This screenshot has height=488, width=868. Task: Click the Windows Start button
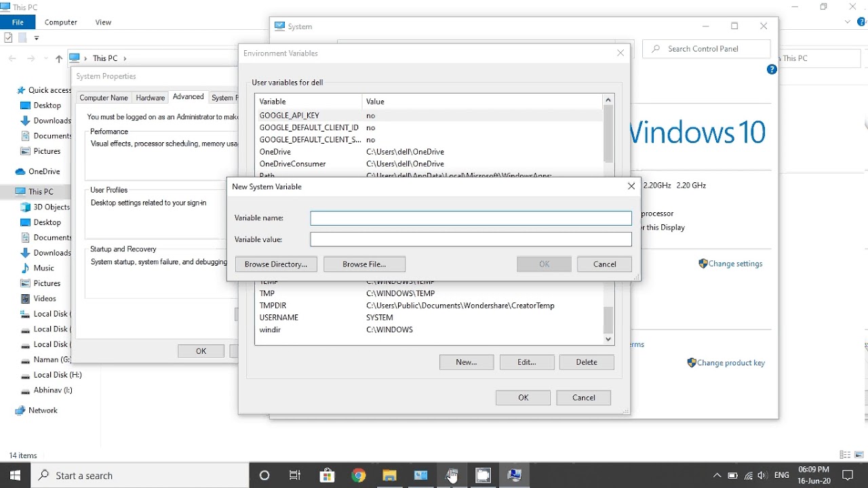[x=15, y=476]
